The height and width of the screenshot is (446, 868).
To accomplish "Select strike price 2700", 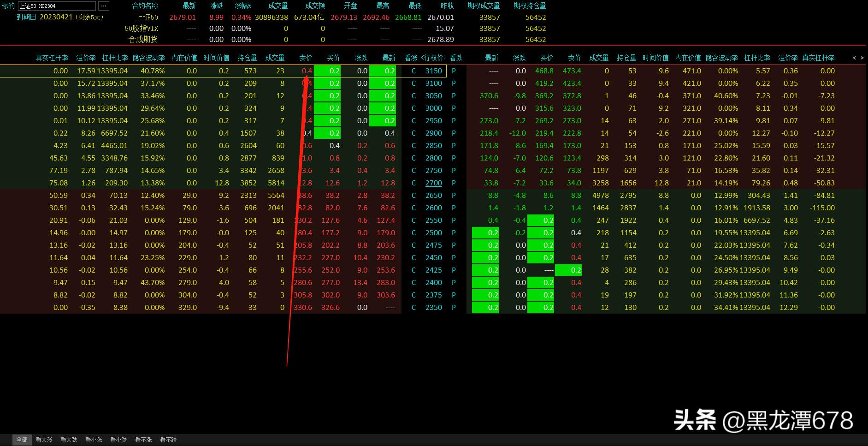I will tap(433, 183).
